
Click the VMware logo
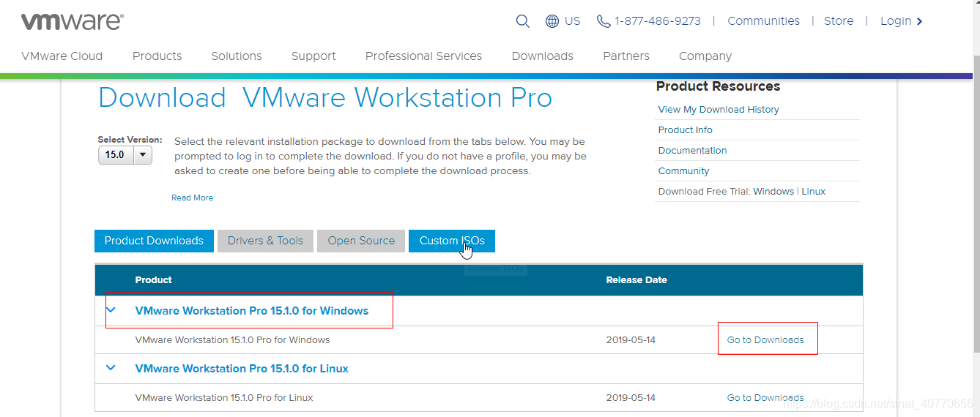(x=72, y=21)
